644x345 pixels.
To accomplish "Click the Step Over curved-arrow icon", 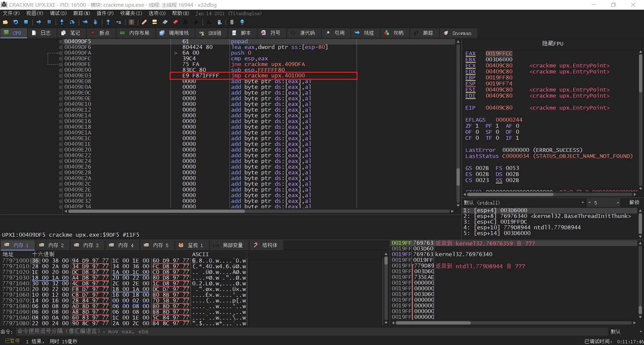I will pos(72,22).
